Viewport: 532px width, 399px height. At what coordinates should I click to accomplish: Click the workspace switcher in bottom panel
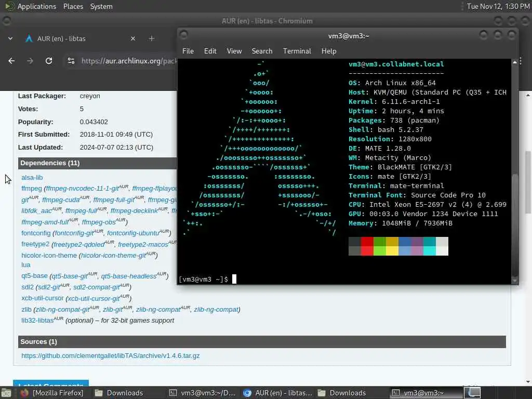472,393
